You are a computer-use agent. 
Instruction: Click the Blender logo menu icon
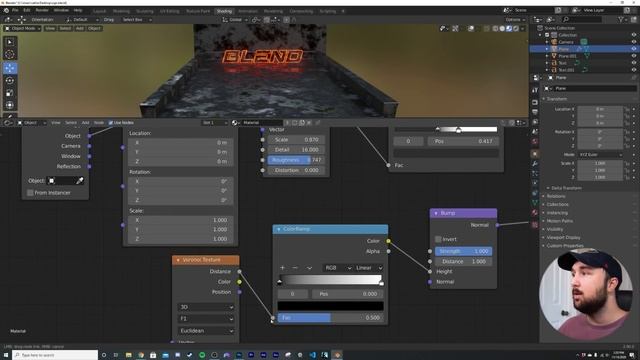tap(6, 10)
